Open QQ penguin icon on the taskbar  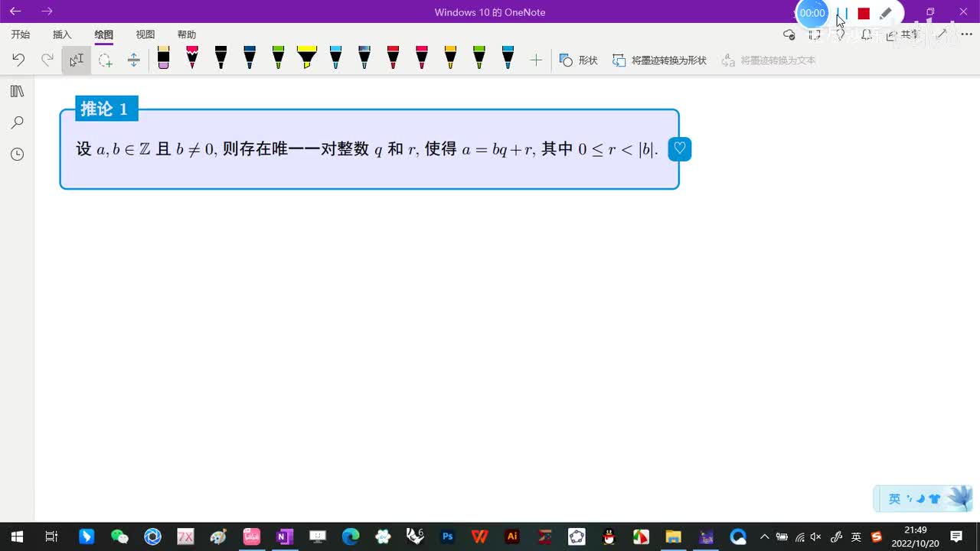tap(609, 536)
